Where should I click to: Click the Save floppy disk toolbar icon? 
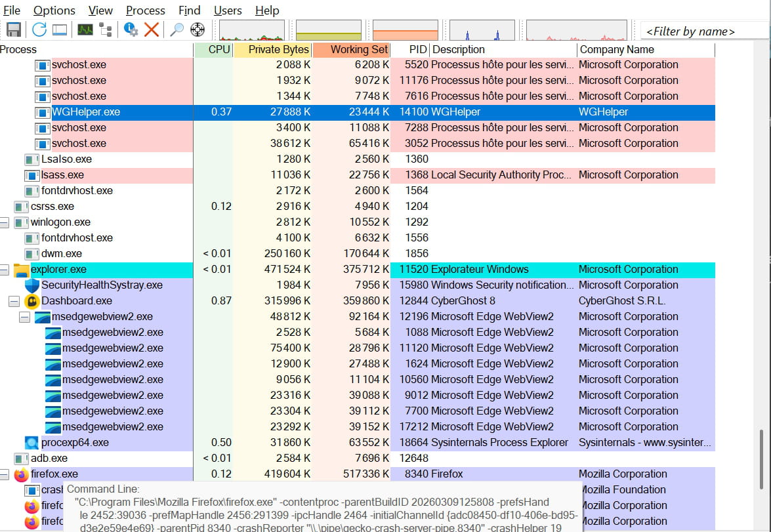click(14, 30)
